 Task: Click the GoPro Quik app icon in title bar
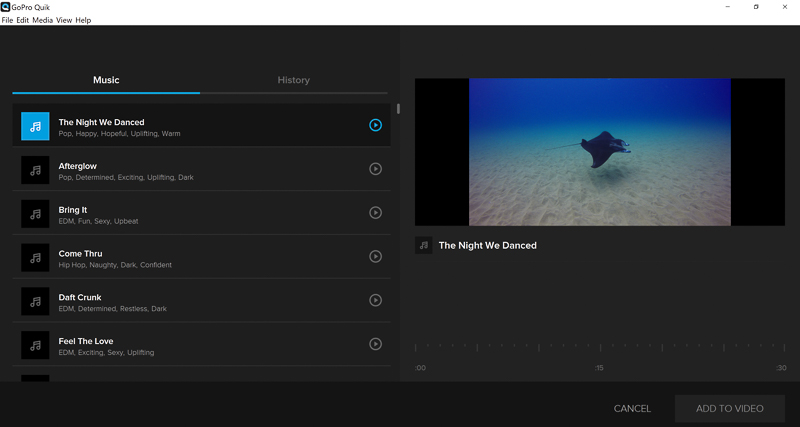6,7
